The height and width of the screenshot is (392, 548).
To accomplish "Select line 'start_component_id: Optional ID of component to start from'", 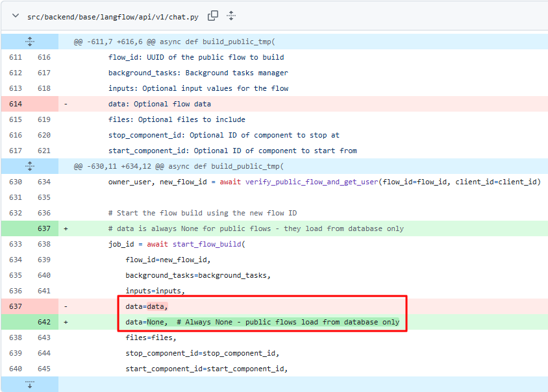I will [232, 151].
